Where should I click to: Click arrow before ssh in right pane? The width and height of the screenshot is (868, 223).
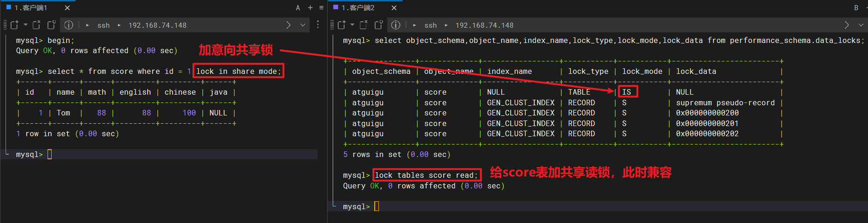414,25
